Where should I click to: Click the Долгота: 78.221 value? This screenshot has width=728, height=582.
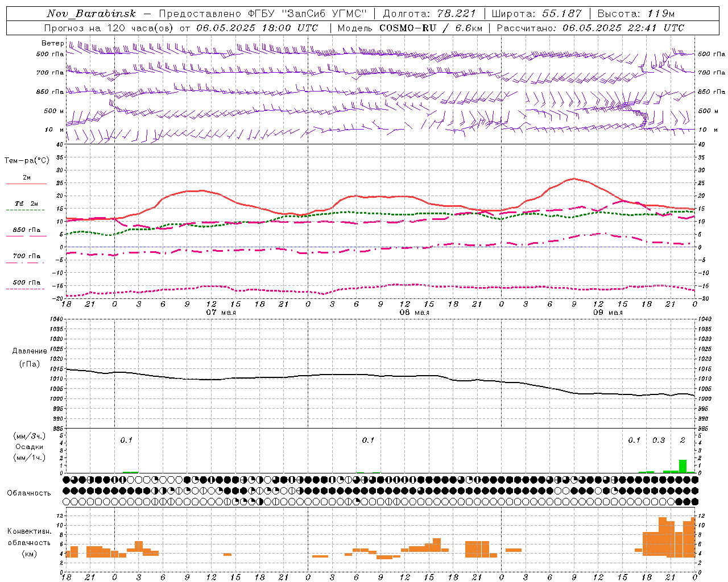(429, 14)
